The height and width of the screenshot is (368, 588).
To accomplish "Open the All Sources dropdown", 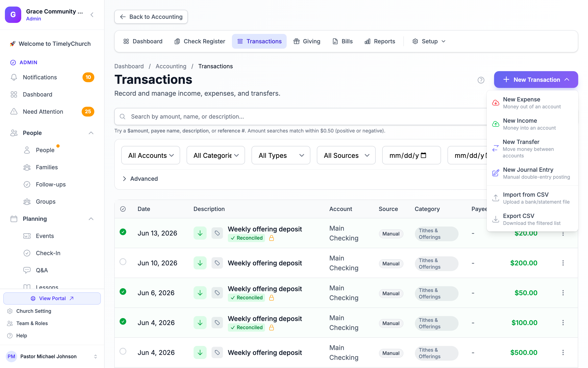I will (346, 155).
